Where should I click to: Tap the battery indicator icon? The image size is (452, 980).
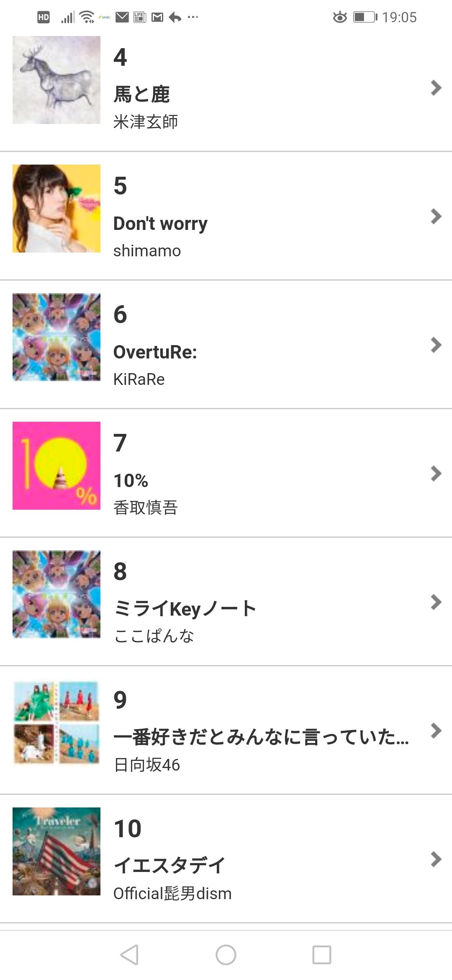365,17
